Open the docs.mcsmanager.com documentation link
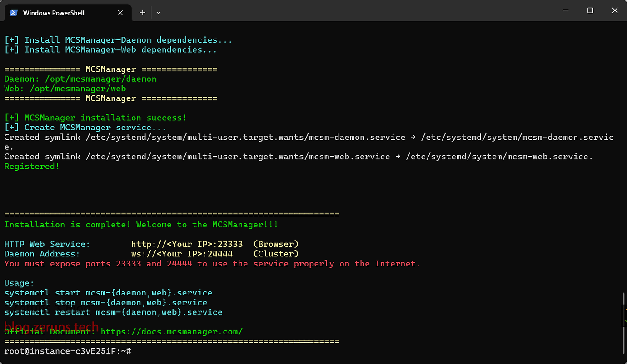 (172, 331)
